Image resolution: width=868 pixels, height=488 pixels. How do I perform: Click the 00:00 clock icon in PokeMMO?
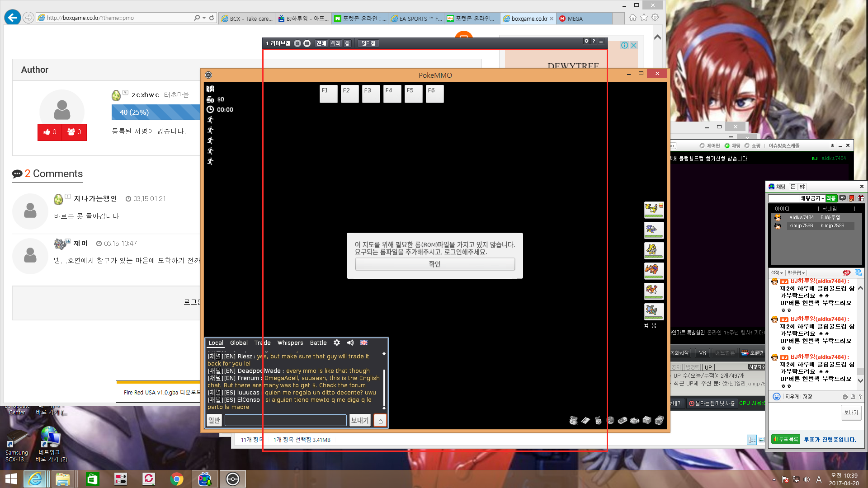[x=210, y=109]
